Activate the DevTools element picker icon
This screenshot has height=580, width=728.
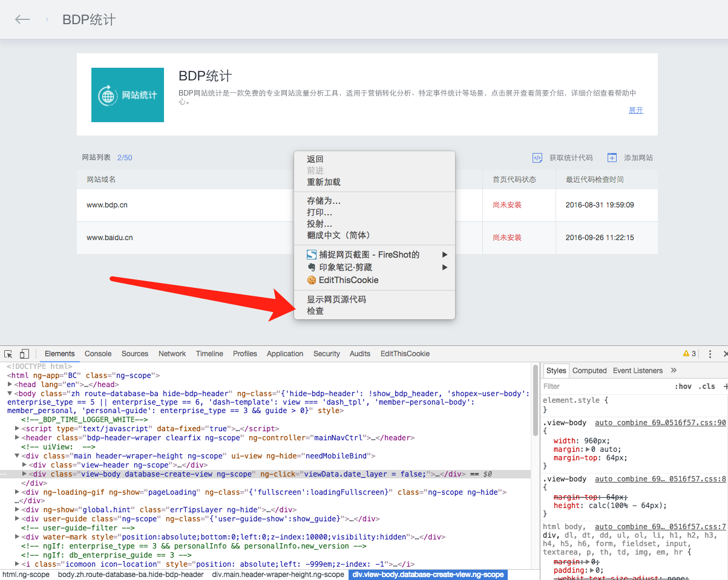tap(8, 354)
